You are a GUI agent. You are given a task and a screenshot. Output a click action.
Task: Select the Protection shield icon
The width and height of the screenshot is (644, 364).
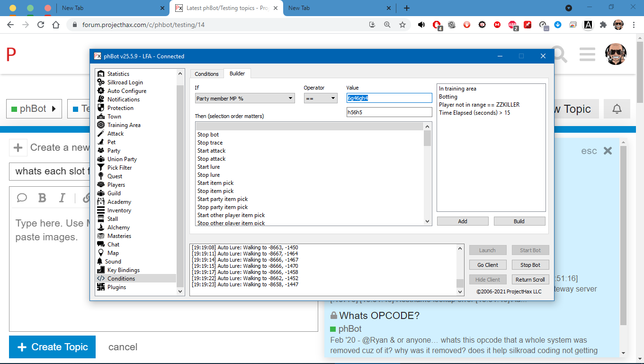point(100,108)
